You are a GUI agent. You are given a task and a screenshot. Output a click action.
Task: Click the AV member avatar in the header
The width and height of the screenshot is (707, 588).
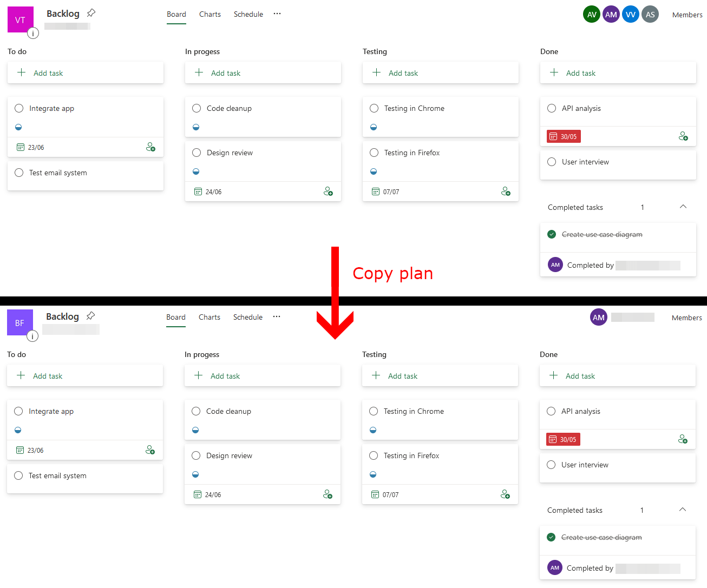point(591,14)
